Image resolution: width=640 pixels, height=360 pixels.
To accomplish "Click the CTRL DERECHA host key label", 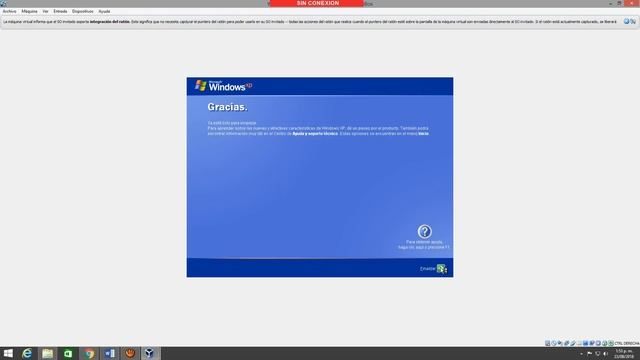I will tap(627, 343).
